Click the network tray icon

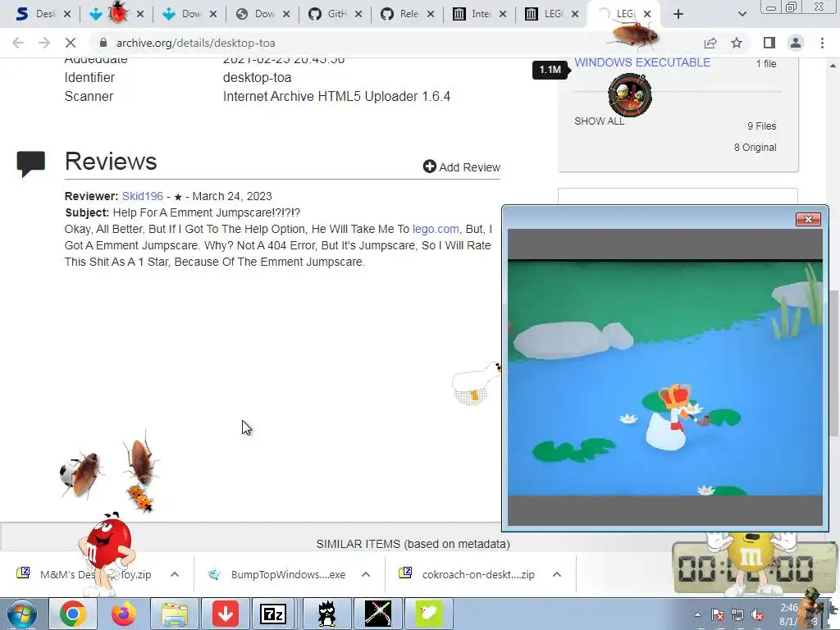(x=737, y=614)
